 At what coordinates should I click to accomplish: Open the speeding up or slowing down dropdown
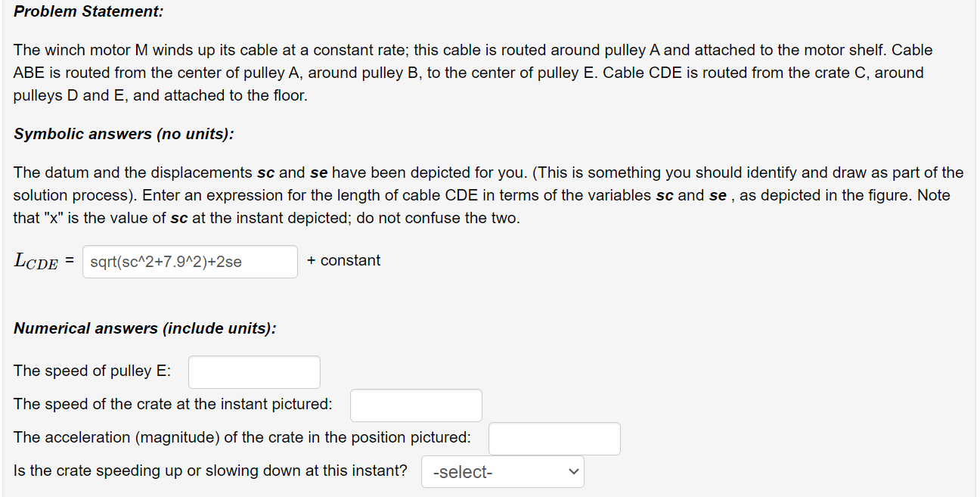pos(502,472)
